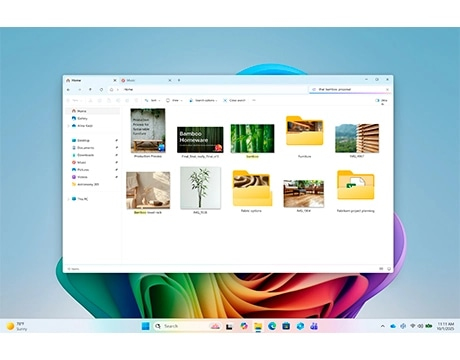Open the Copilot icon on the taskbar
Image resolution: width=460 pixels, height=360 pixels.
[244, 326]
